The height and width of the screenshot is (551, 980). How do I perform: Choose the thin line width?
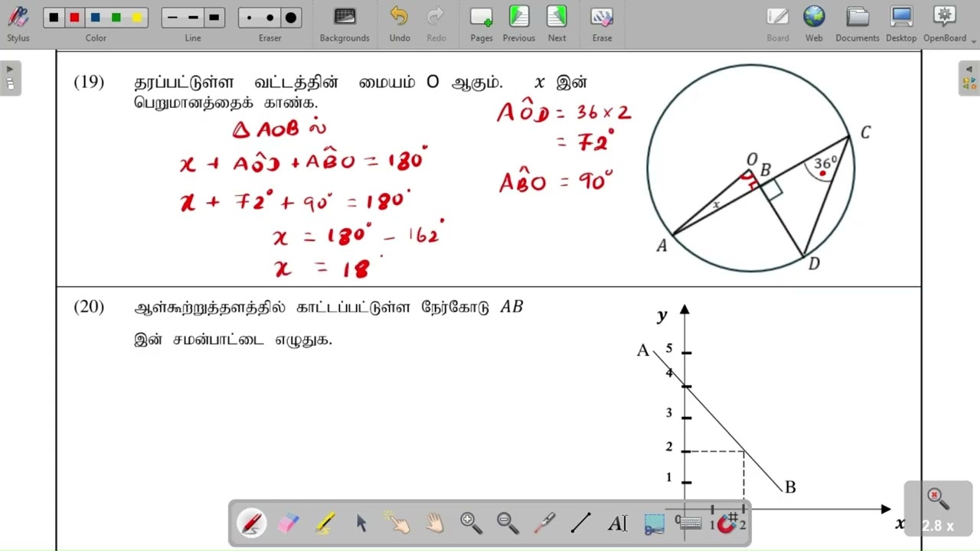172,18
